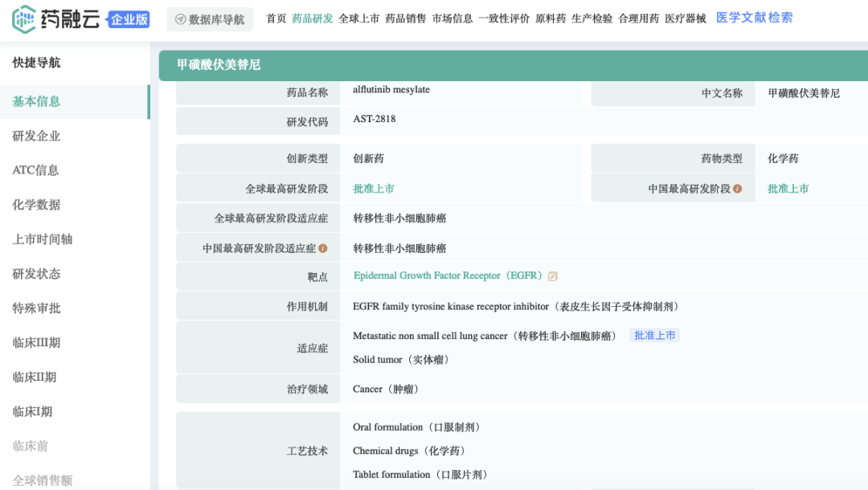
Task: Click the 创新药 value
Action: coord(369,159)
